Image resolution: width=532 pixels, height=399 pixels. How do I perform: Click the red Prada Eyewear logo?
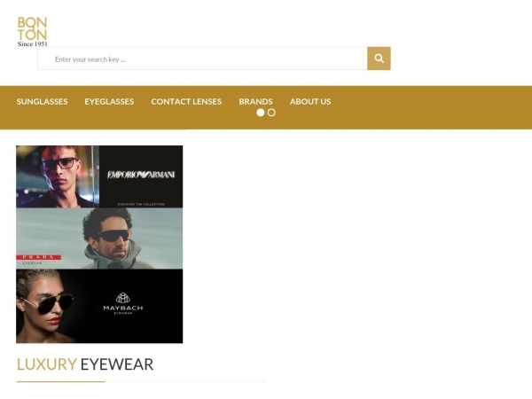(39, 257)
